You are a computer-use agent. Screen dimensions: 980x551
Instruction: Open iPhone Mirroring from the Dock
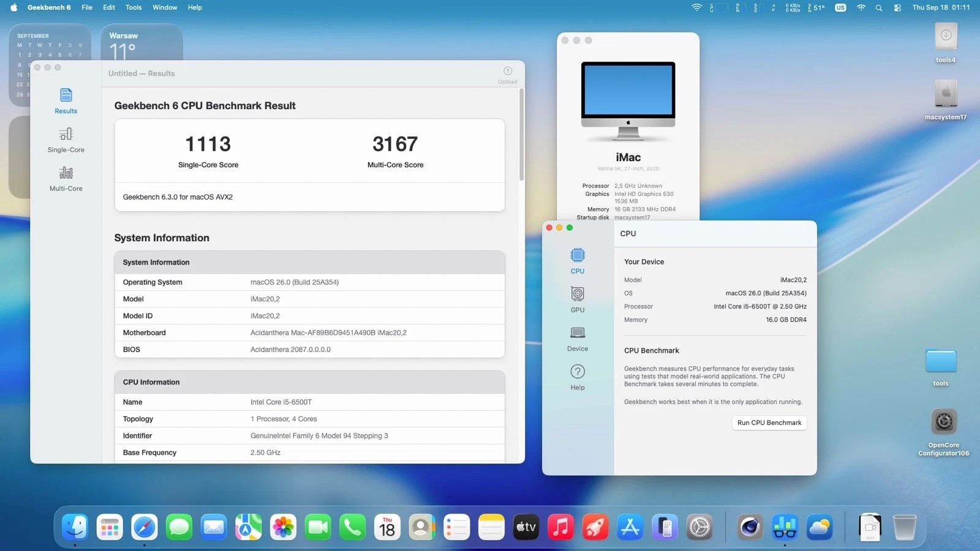tap(665, 527)
